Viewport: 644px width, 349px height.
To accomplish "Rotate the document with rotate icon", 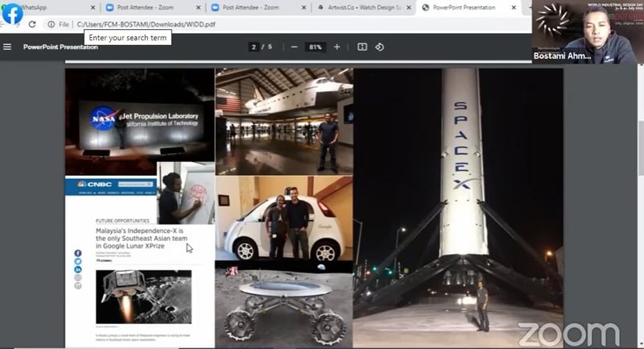I will click(379, 47).
